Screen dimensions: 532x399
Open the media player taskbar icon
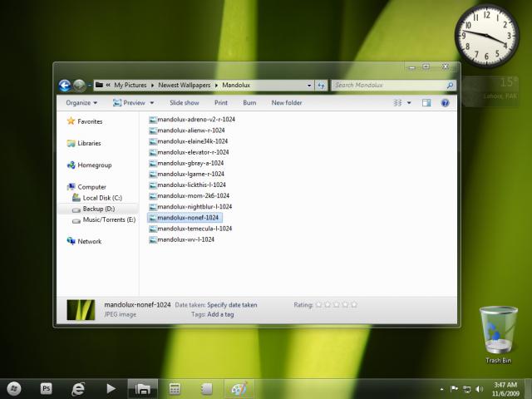click(111, 389)
